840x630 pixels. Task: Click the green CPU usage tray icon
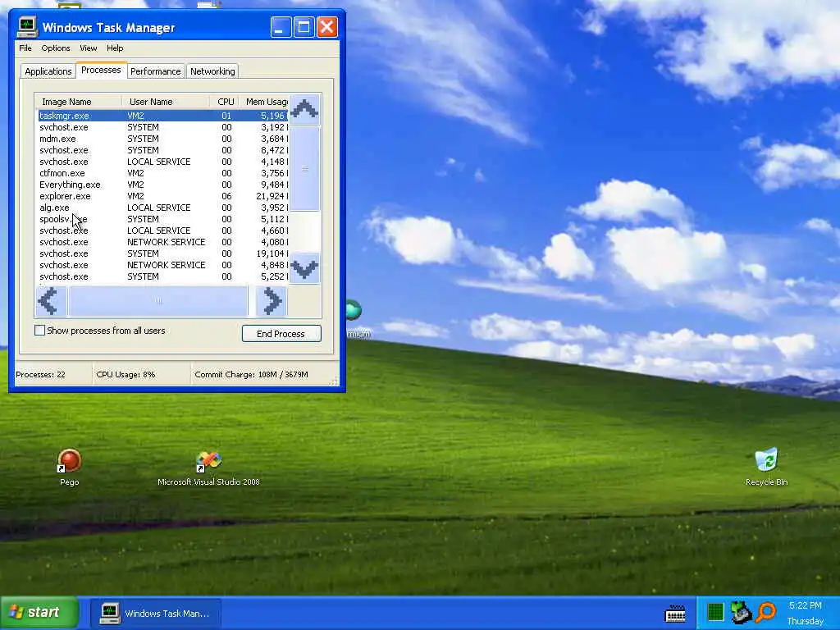click(715, 612)
